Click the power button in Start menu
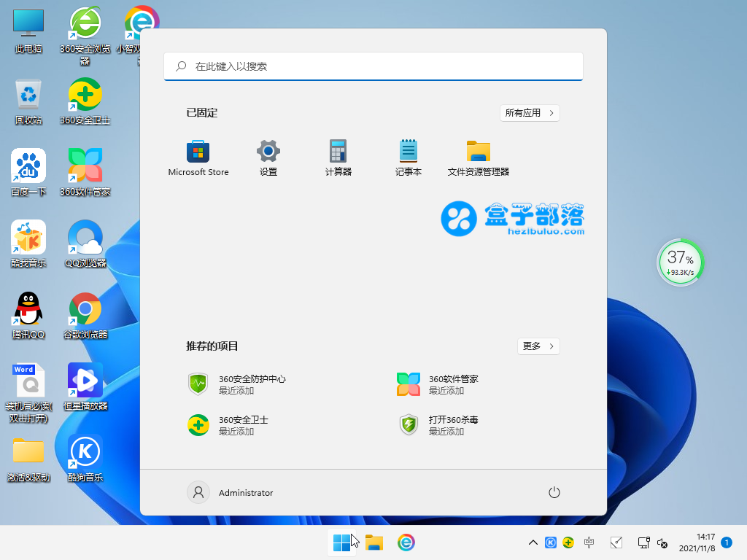The image size is (747, 560). (x=554, y=492)
